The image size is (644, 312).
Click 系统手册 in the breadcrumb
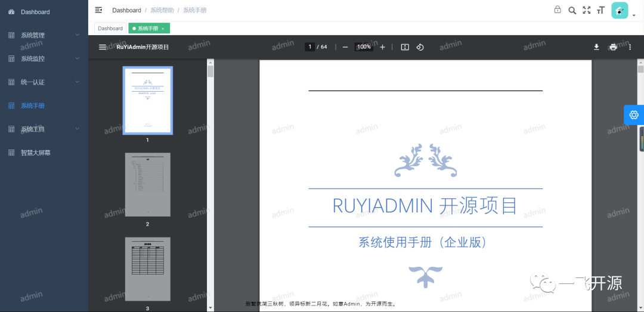[194, 10]
